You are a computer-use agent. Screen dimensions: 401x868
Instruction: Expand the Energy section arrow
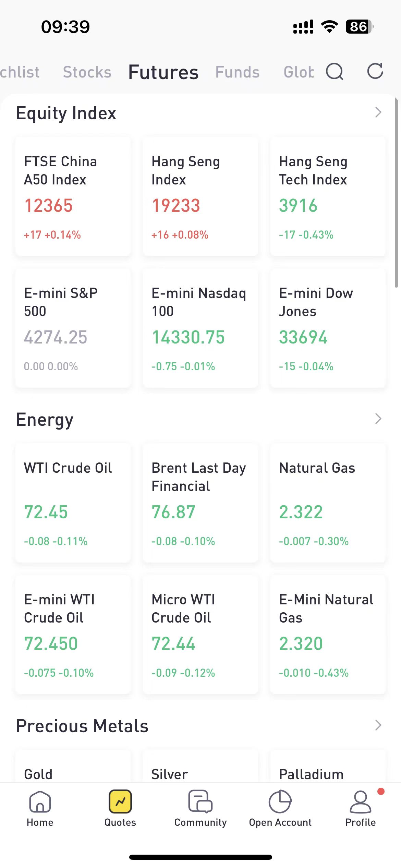pyautogui.click(x=378, y=419)
